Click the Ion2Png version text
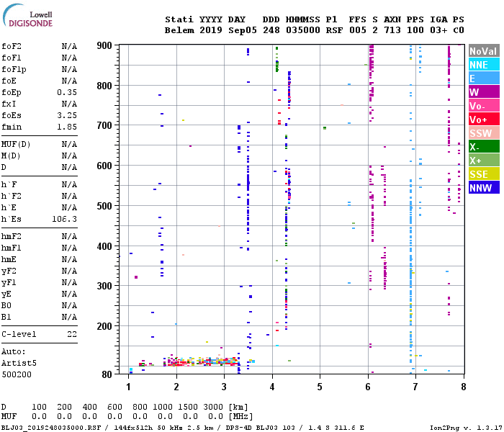This screenshot has width=504, height=432. pyautogui.click(x=466, y=428)
